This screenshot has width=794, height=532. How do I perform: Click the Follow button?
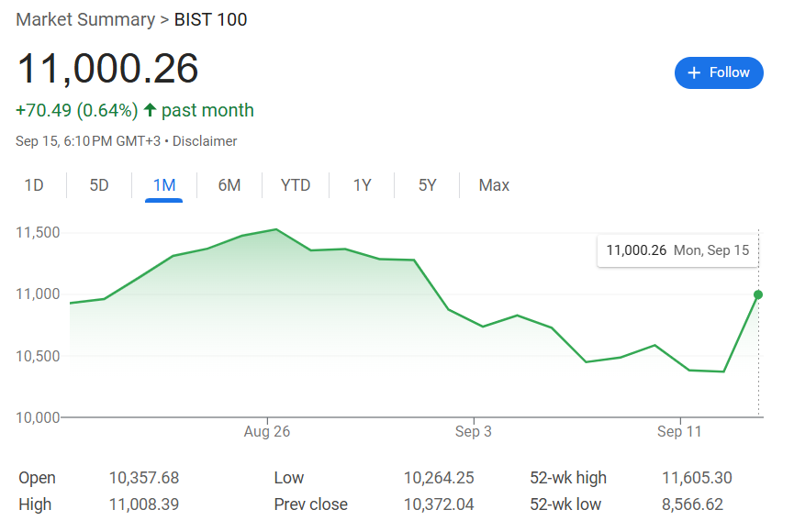tap(719, 72)
